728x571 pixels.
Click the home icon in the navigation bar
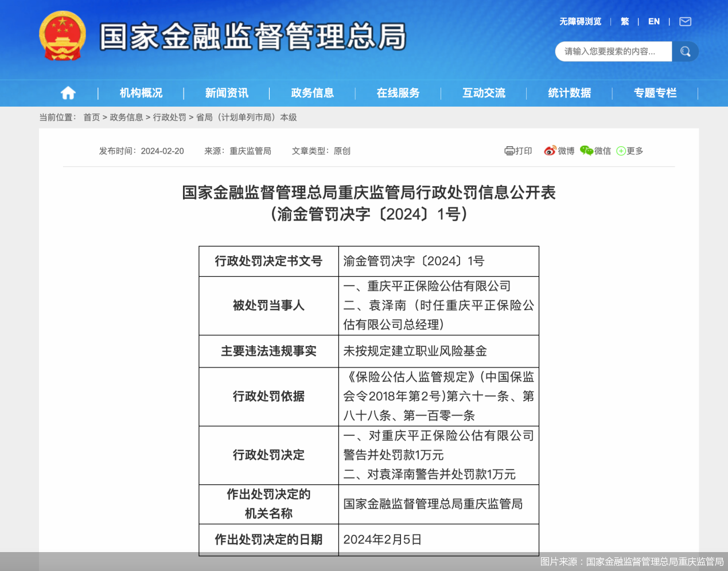point(68,93)
